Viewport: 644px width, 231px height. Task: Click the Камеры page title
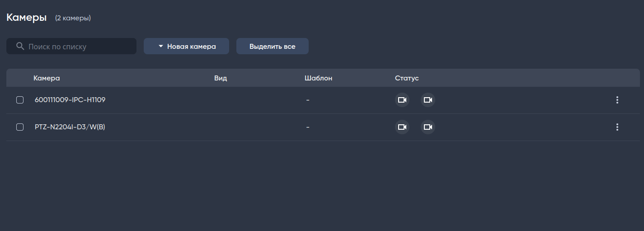(x=27, y=18)
